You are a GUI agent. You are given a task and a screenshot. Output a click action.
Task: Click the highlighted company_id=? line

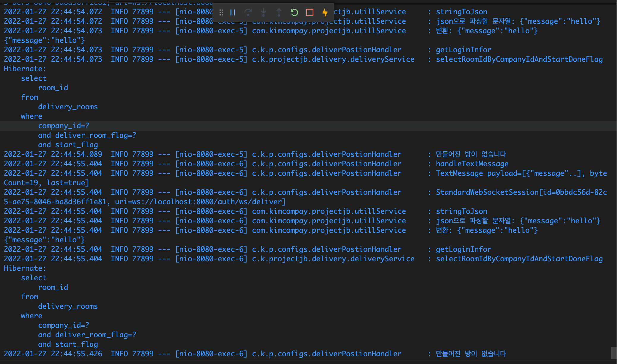point(64,126)
